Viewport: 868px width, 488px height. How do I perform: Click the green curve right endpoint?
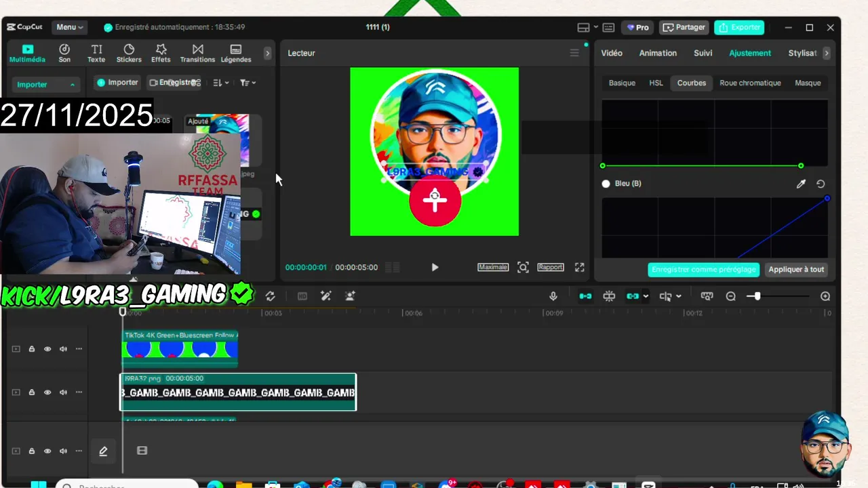pos(801,165)
